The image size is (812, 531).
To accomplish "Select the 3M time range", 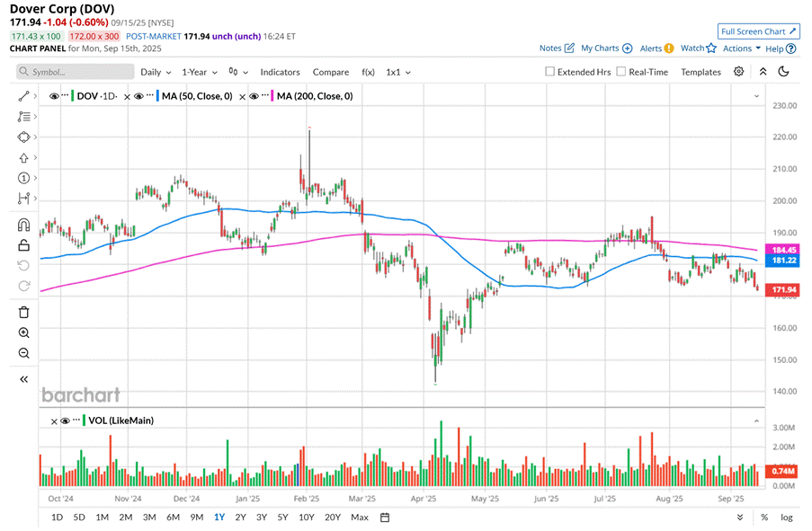I will point(149,517).
